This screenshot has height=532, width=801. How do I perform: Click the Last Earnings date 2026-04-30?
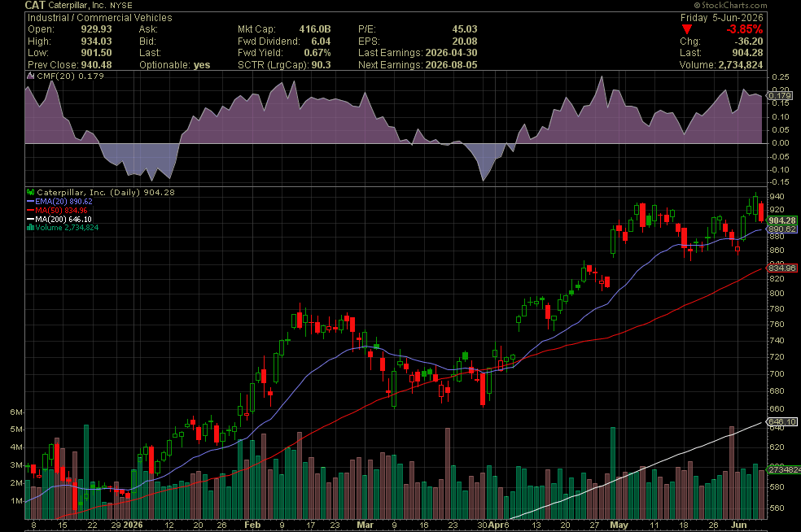coord(450,53)
